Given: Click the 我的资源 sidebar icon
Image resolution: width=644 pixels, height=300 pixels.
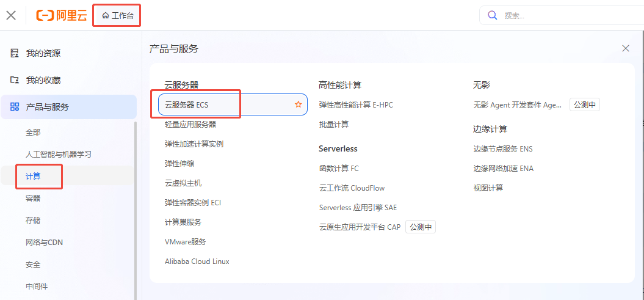Looking at the screenshot, I should [15, 53].
